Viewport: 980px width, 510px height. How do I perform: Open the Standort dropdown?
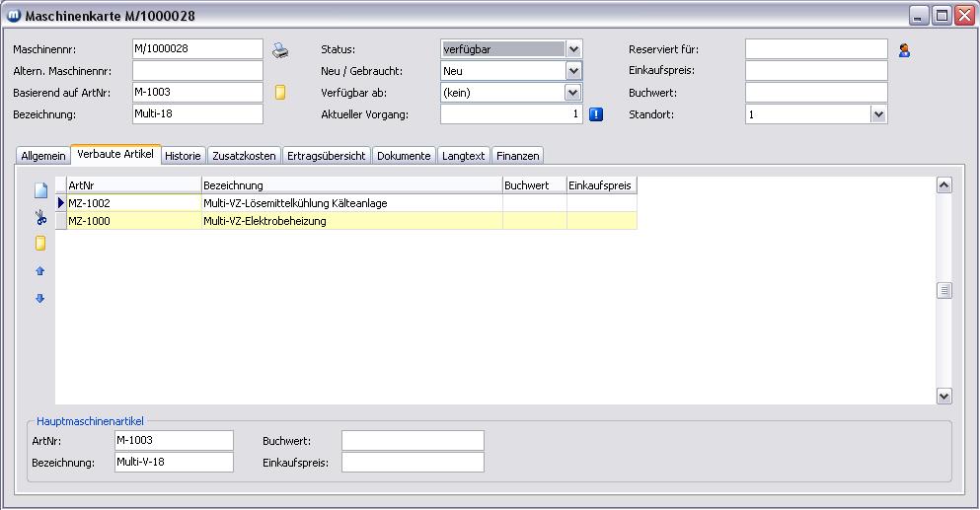coord(878,114)
